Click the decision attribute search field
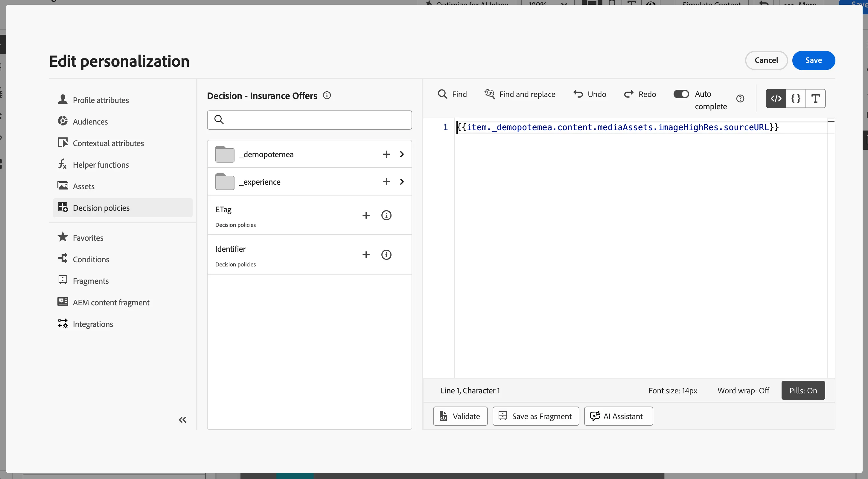The height and width of the screenshot is (479, 868). coord(309,120)
